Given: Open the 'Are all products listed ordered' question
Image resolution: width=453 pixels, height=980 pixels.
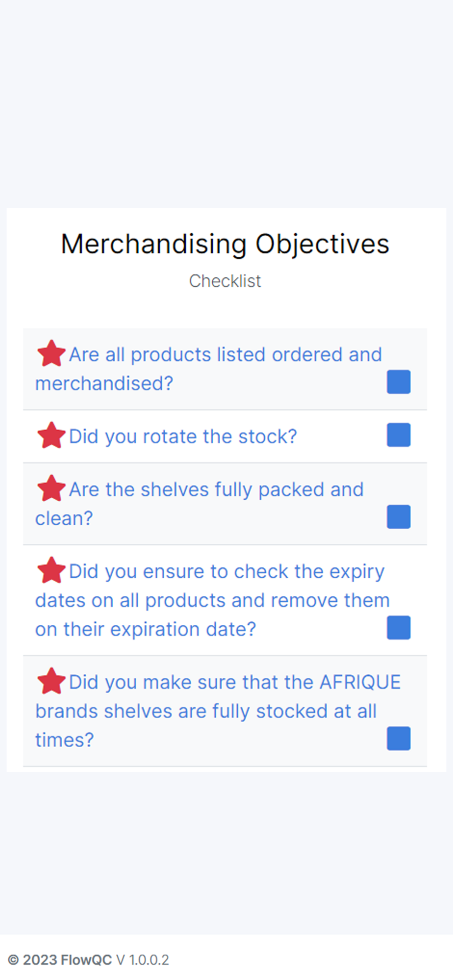Looking at the screenshot, I should pos(208,369).
